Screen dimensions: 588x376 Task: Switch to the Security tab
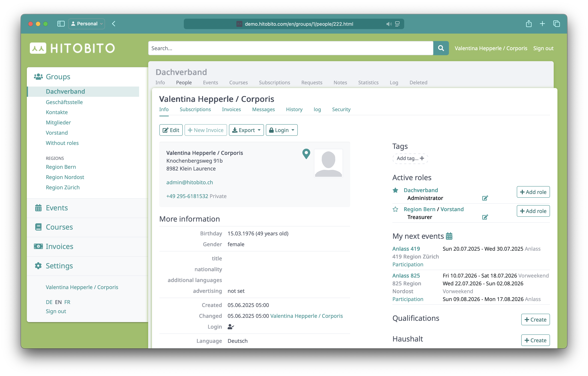point(341,109)
